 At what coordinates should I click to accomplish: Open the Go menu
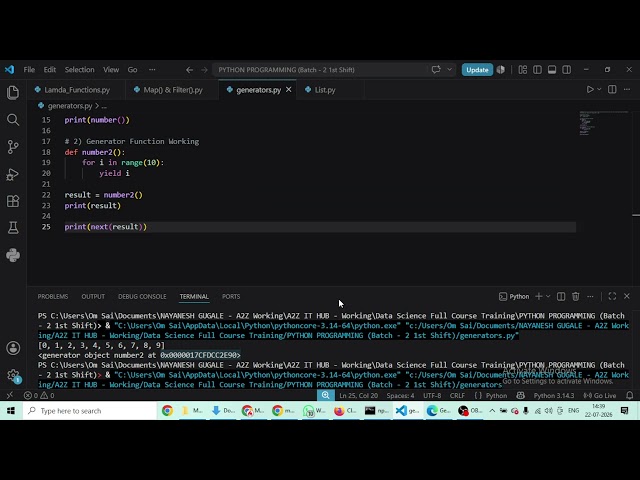[132, 70]
